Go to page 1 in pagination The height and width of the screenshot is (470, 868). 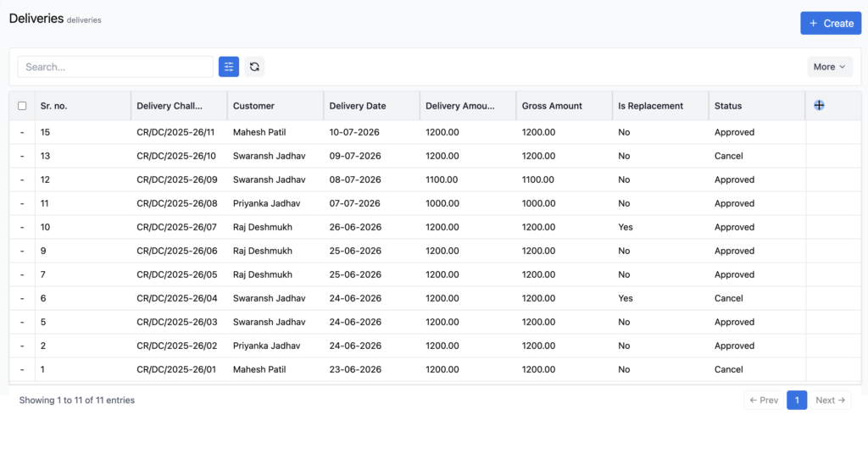pos(797,401)
